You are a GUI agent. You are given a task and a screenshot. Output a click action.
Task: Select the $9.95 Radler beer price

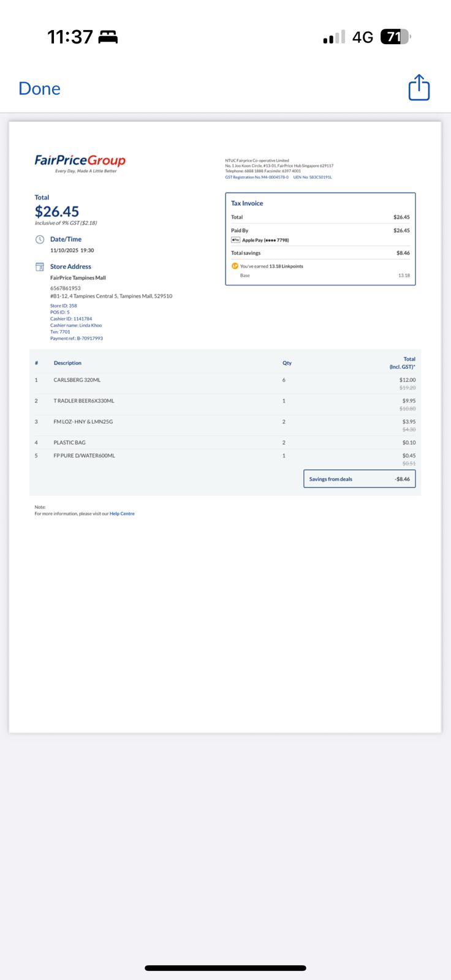(x=409, y=401)
